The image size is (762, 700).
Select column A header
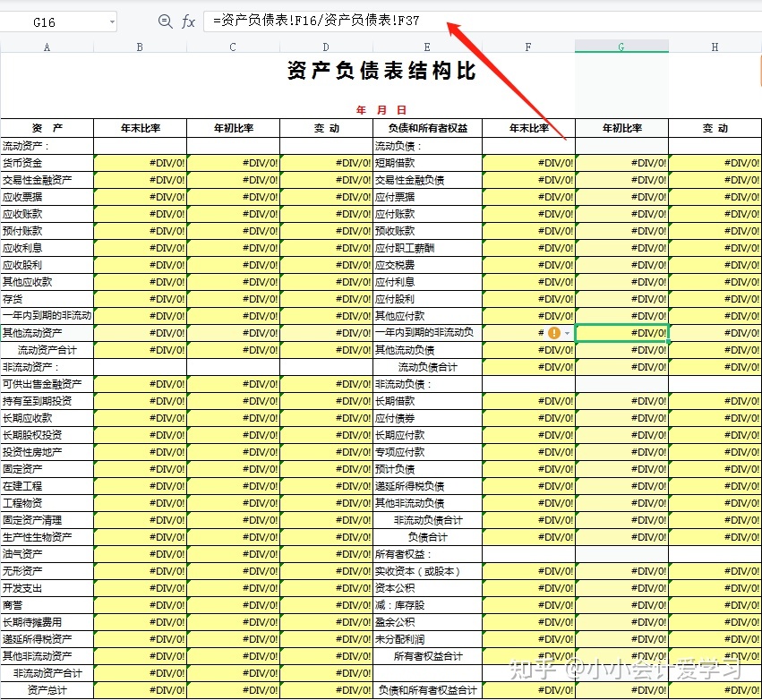pyautogui.click(x=47, y=47)
